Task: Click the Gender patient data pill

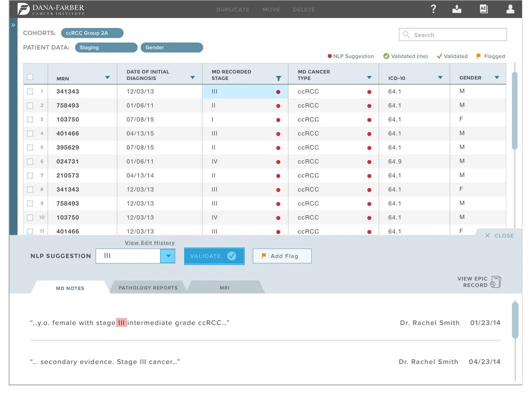Action: (x=172, y=47)
